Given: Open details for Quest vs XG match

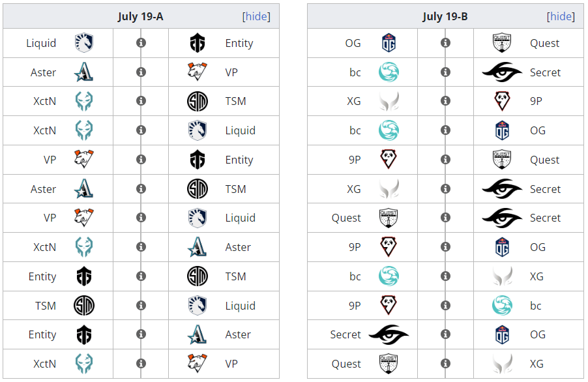Looking at the screenshot, I should [x=445, y=363].
